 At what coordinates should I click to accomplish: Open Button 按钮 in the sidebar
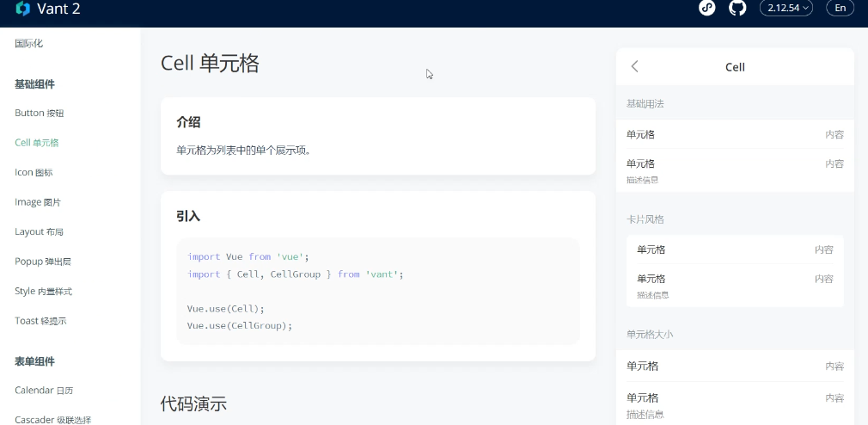tap(40, 113)
